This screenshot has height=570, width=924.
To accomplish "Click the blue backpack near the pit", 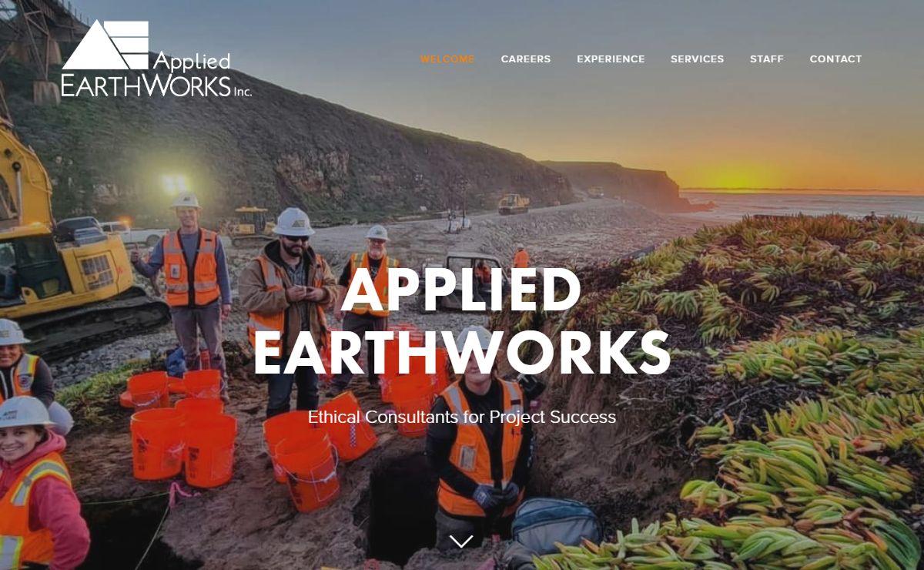I will pos(556,524).
